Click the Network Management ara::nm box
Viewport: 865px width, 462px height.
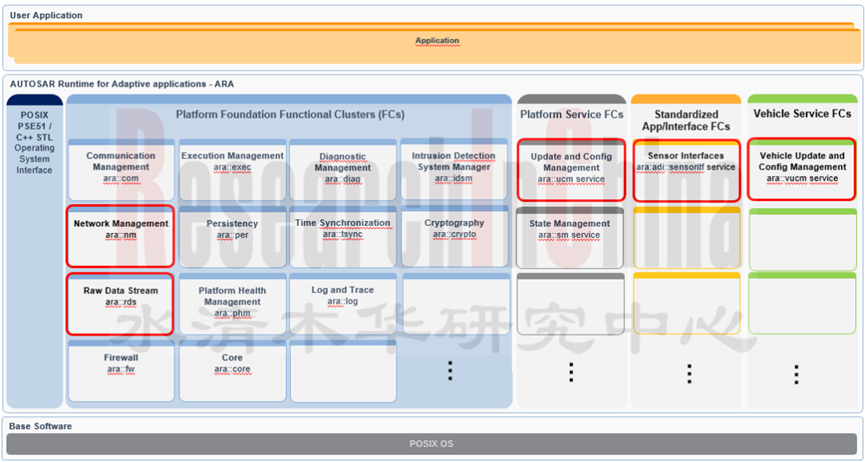(x=120, y=236)
